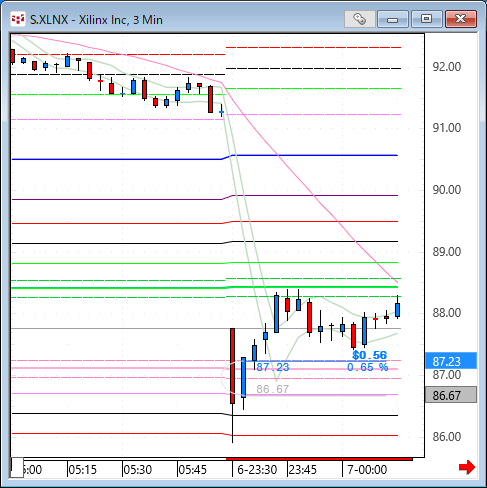Image resolution: width=487 pixels, height=488 pixels.
Task: Click the 89.00 price scale label
Action: (447, 252)
